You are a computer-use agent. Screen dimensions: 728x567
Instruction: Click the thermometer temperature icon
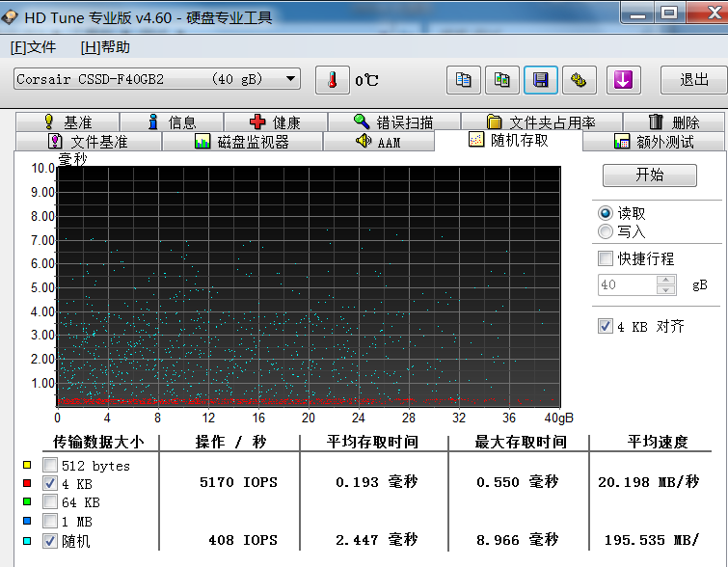click(332, 80)
